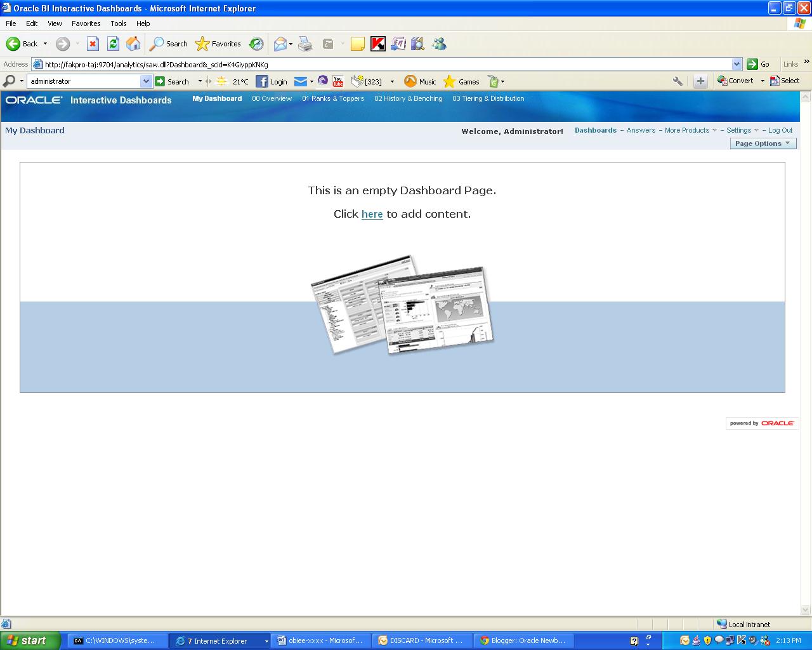
Task: Open the DISCARD Microsoft taskbar item
Action: click(422, 640)
